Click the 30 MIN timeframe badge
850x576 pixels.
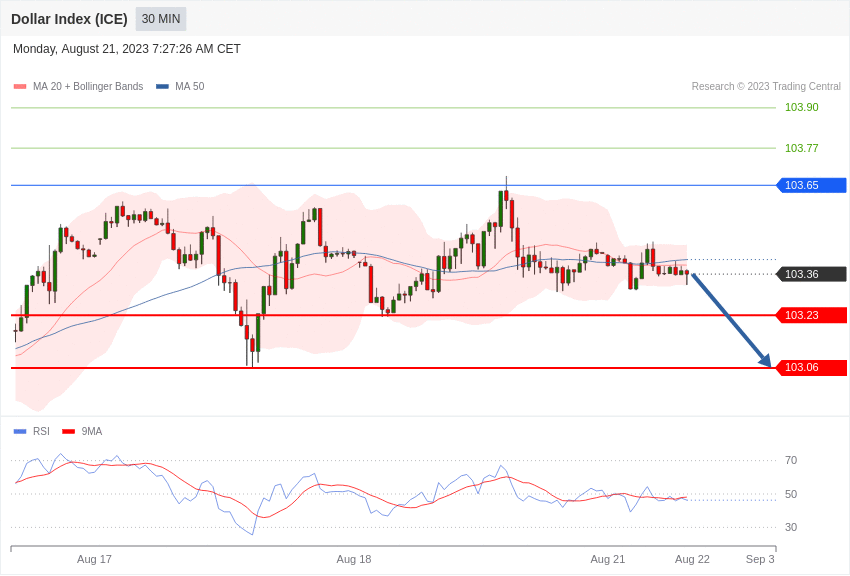[161, 19]
